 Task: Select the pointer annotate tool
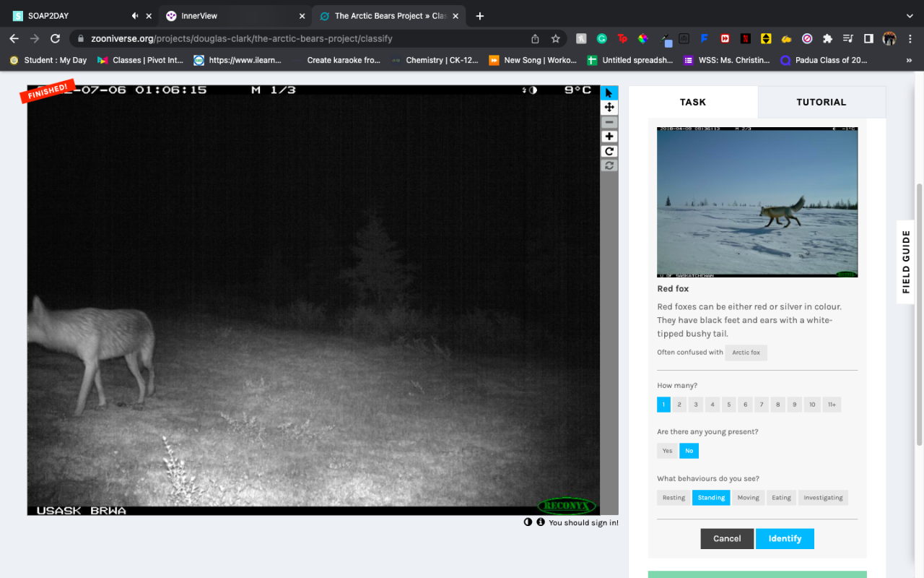pyautogui.click(x=609, y=93)
